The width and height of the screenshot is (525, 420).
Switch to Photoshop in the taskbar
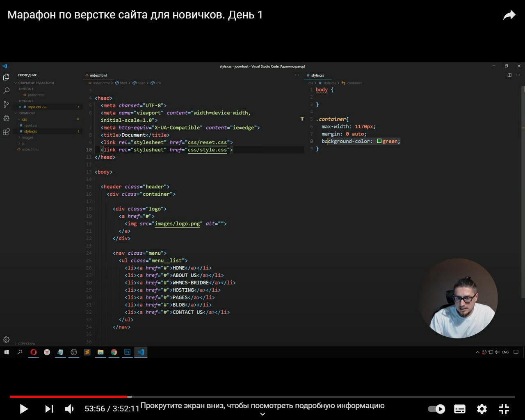coord(127,352)
